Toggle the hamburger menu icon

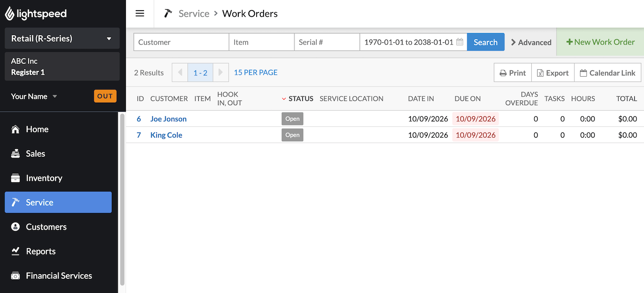tap(140, 13)
